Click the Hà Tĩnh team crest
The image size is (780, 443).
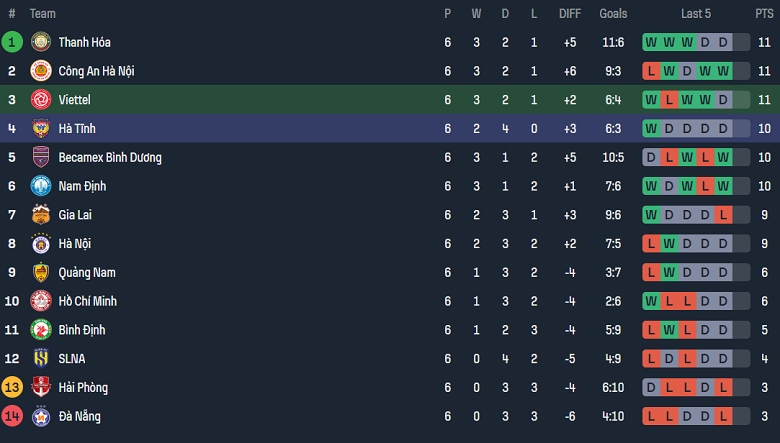click(41, 129)
